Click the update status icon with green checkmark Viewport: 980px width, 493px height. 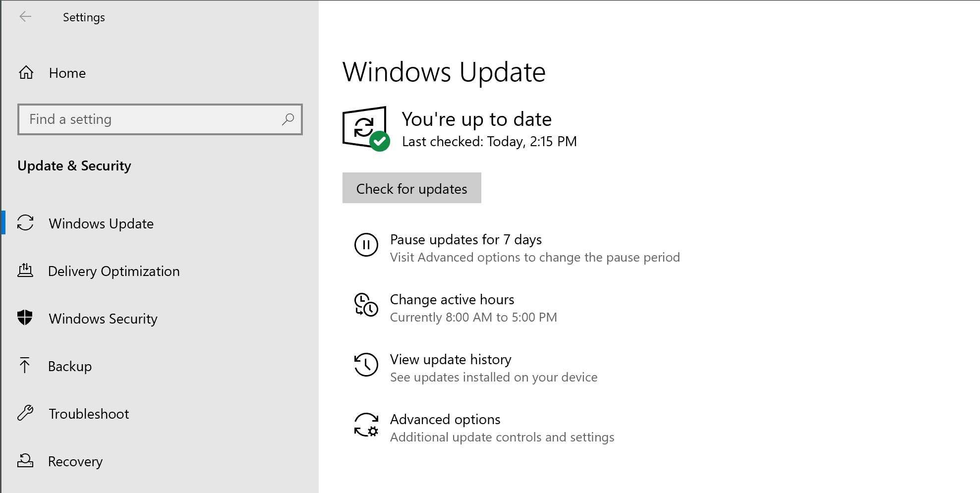pos(366,129)
